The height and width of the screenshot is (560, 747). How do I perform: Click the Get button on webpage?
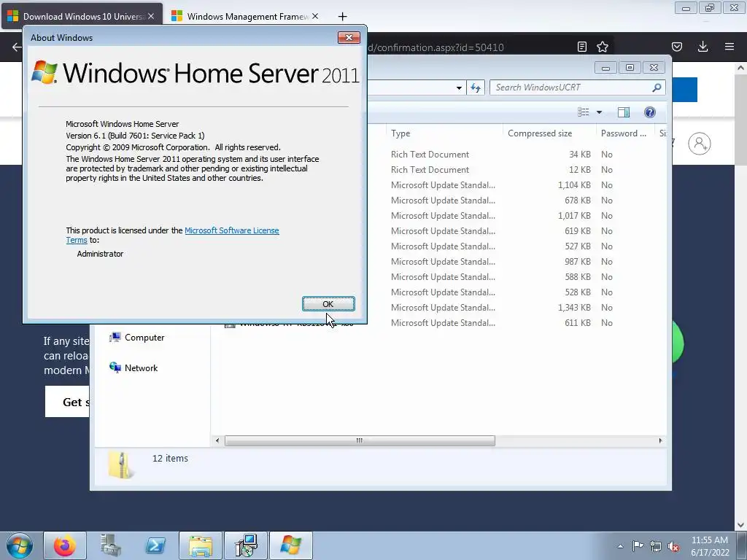tap(68, 402)
